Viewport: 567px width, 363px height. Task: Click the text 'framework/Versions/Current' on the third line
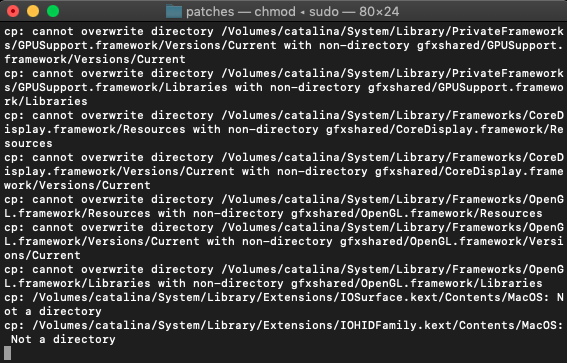point(95,59)
